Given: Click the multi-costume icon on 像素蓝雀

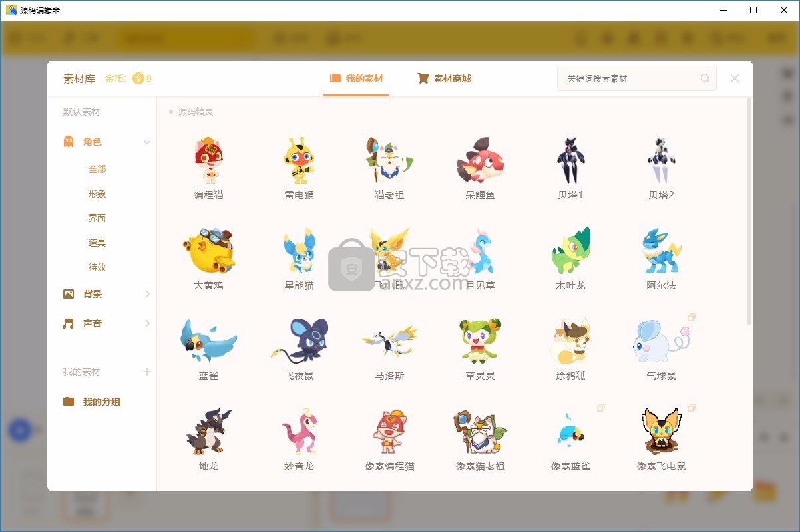Looking at the screenshot, I should click(x=600, y=408).
